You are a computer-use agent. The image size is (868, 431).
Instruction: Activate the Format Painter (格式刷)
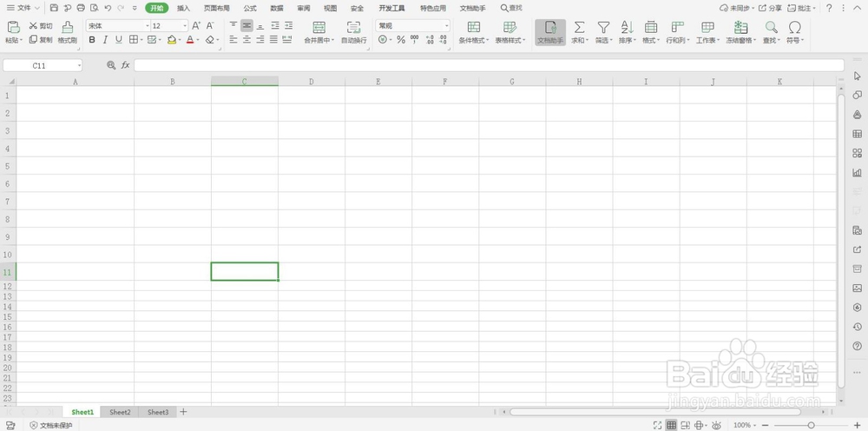(x=68, y=33)
